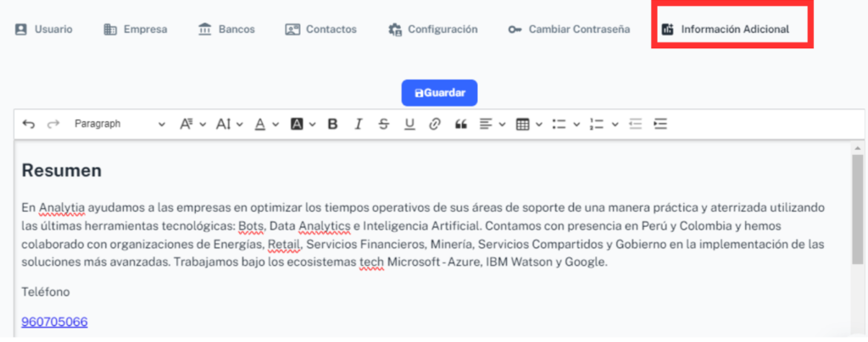This screenshot has height=342, width=868.
Task: Decrease the paragraph indent
Action: (x=635, y=124)
